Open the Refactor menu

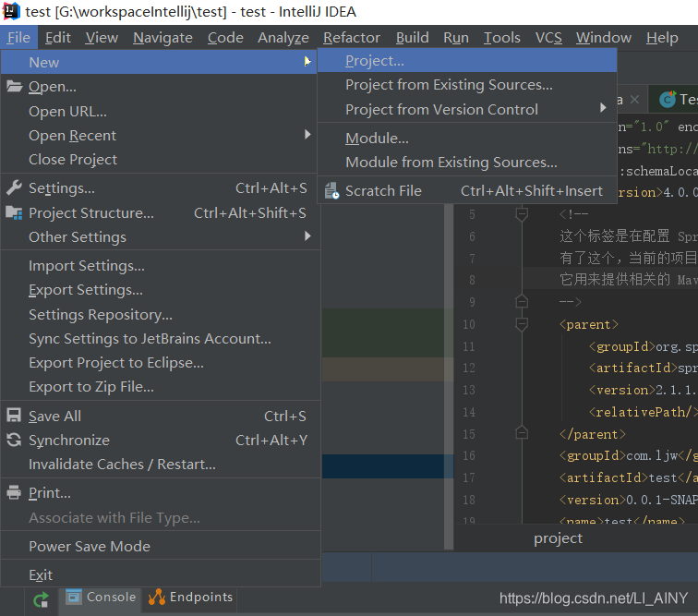pos(352,38)
